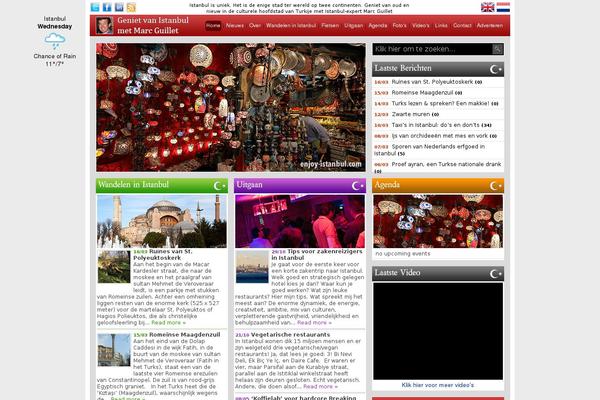Open article title 'Romeinse Maagdenzuil' under Wandelen
This screenshot has width=600, height=400.
184,335
